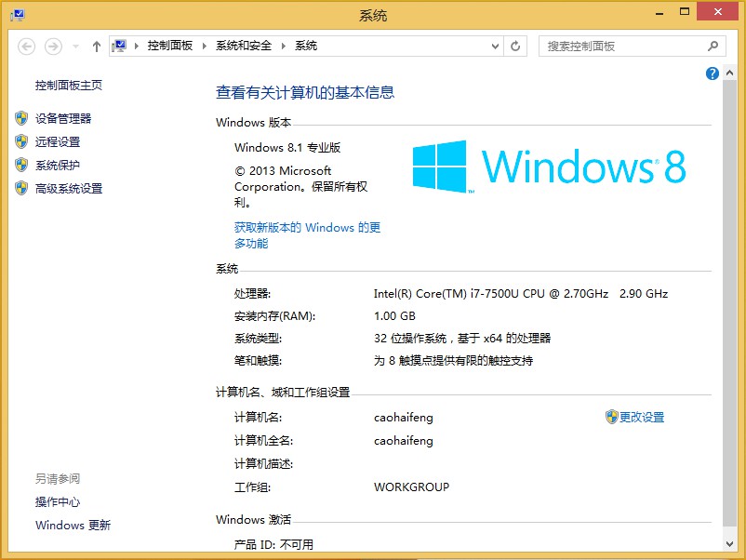Click the heading 查看有关计算机的基本信息
The width and height of the screenshot is (746, 560).
pos(305,92)
